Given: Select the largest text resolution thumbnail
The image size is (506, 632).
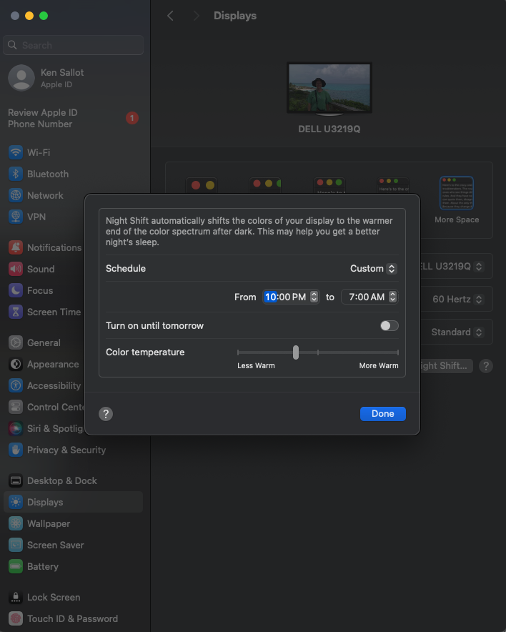Looking at the screenshot, I should click(x=202, y=185).
